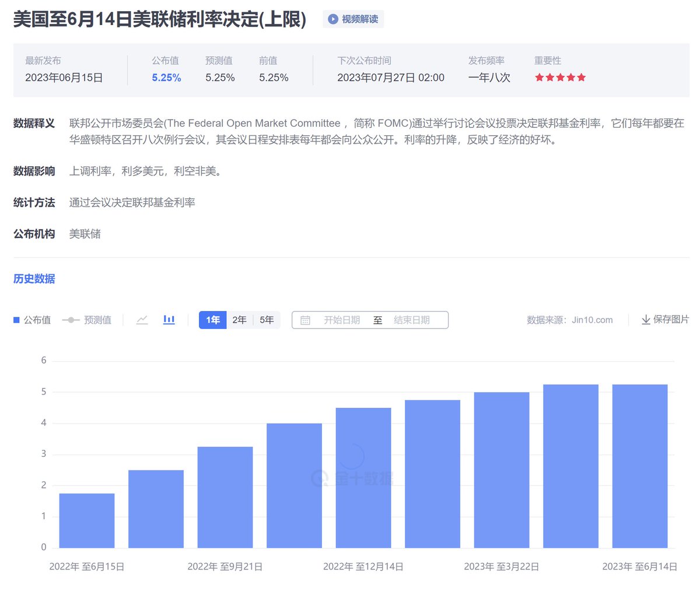Open the 开始日期 start date field
The width and height of the screenshot is (700, 591).
pyautogui.click(x=342, y=320)
